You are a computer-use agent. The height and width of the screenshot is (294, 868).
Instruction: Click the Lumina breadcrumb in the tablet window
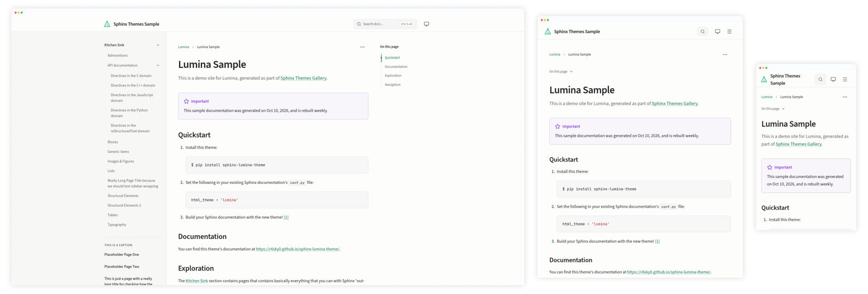click(x=554, y=55)
